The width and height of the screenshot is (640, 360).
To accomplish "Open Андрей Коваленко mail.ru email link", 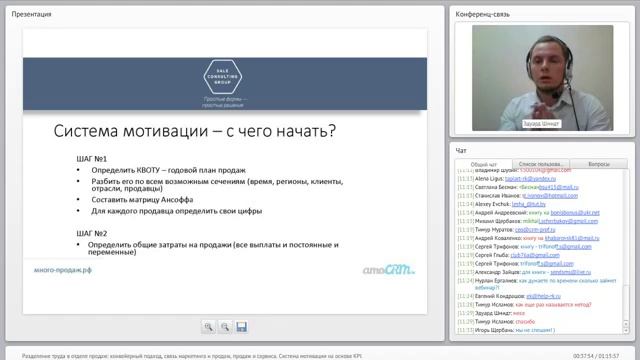I will (x=572, y=238).
